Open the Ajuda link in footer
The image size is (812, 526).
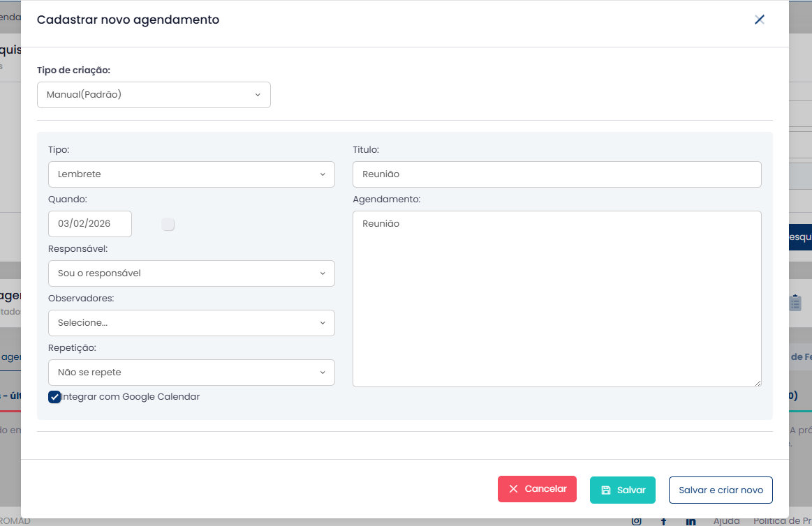tap(726, 521)
